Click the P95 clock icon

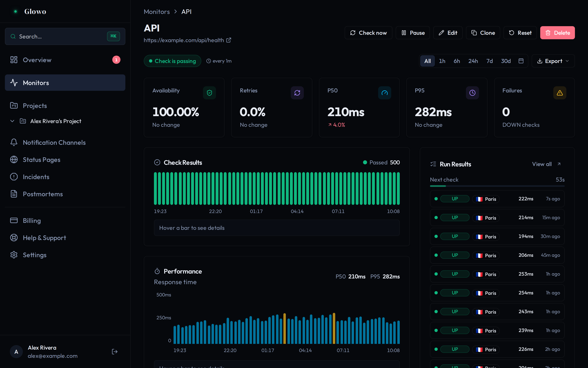[x=472, y=93]
